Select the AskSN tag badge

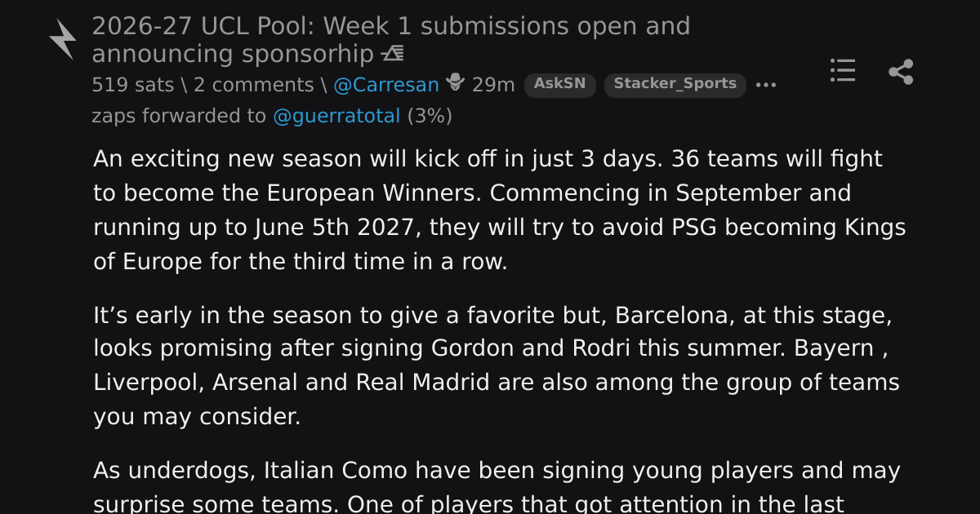tap(559, 84)
